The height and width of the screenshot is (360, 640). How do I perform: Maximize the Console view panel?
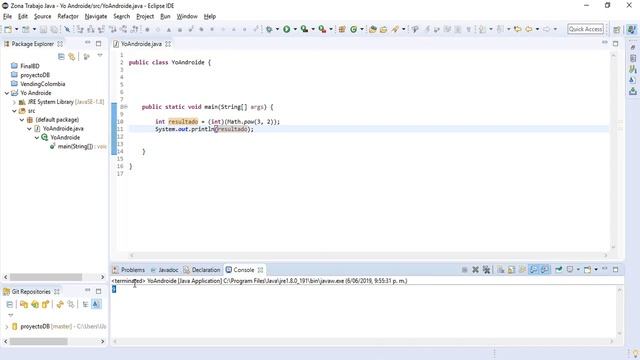tap(616, 269)
